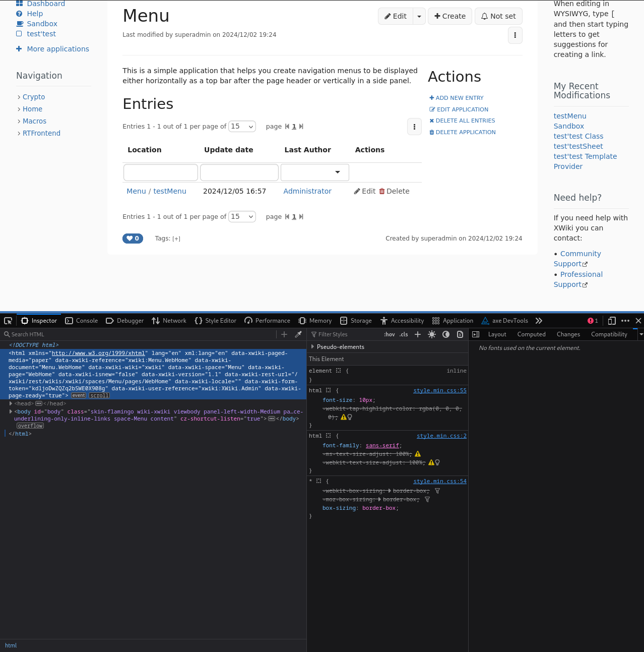The height and width of the screenshot is (652, 644).
Task: Click the Not set notifications button
Action: tap(498, 16)
